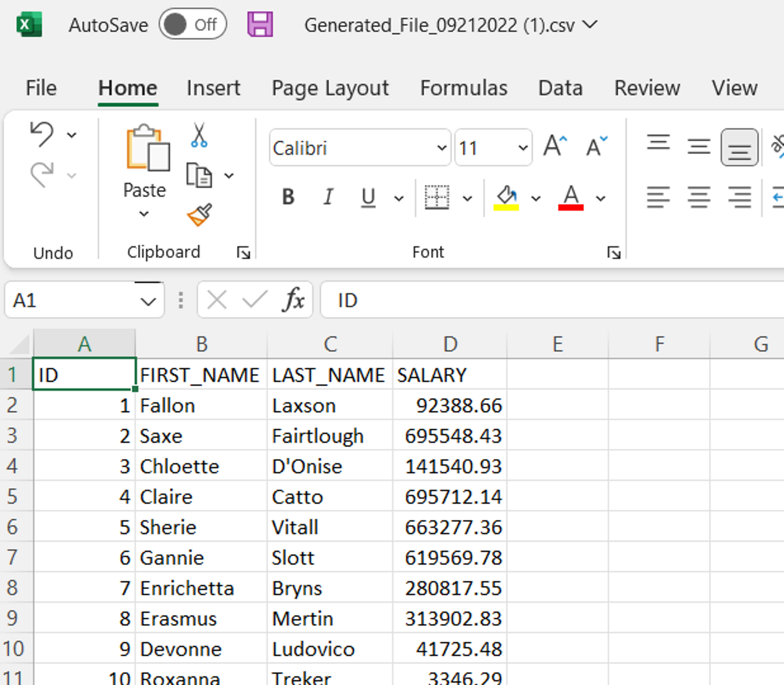Expand the Borders options dropdown
Image resolution: width=784 pixels, height=685 pixels.
coord(467,198)
